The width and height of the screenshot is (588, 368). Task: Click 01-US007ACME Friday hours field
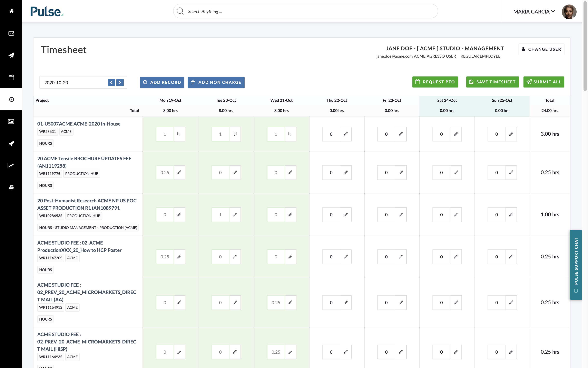coord(386,134)
